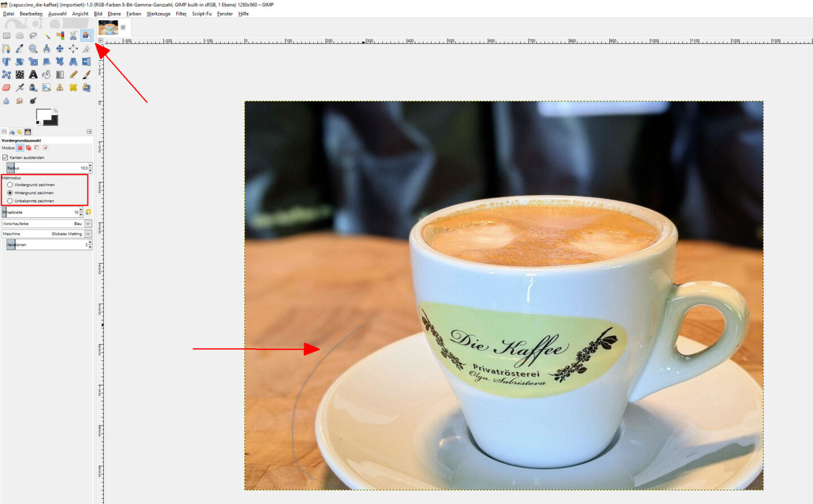Select the Ellipse Select tool
This screenshot has width=813, height=504.
(20, 36)
